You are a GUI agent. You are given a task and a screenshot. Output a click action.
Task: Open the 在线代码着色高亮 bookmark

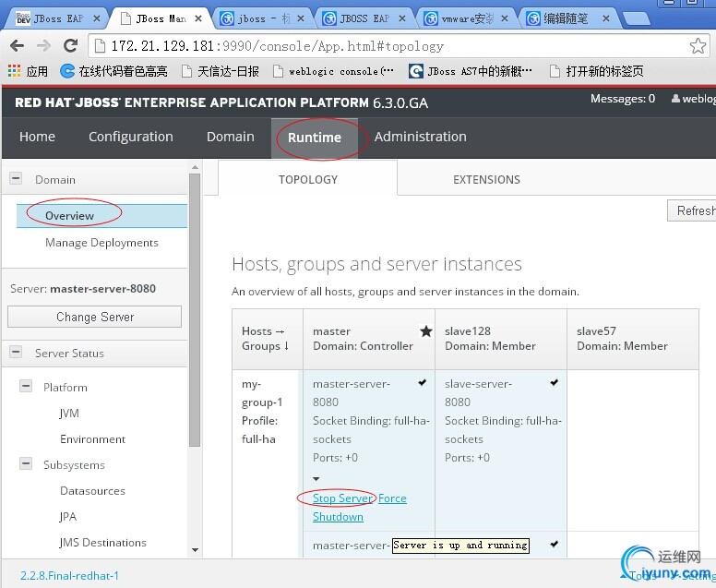[114, 71]
